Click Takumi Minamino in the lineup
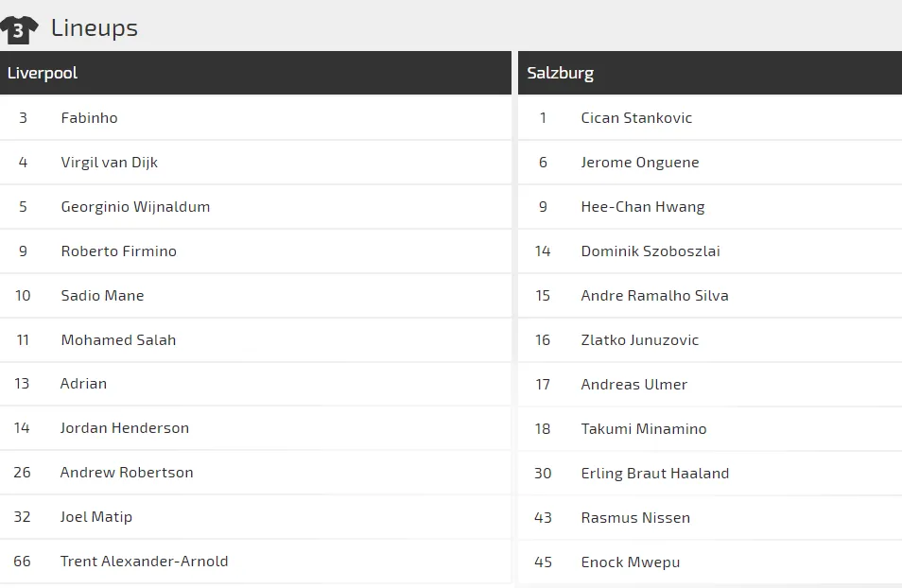 click(x=644, y=429)
